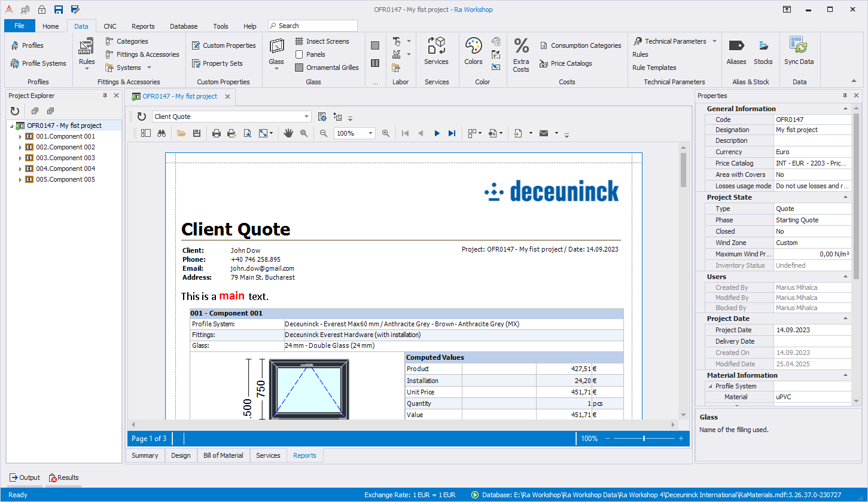Open the Bill of Material tab
The width and height of the screenshot is (868, 502).
(223, 455)
